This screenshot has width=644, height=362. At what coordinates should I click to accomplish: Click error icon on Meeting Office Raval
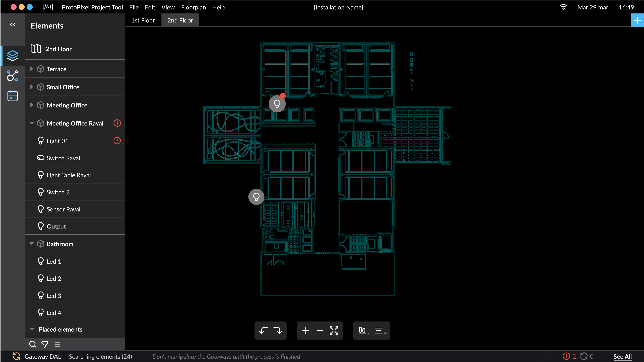[117, 123]
